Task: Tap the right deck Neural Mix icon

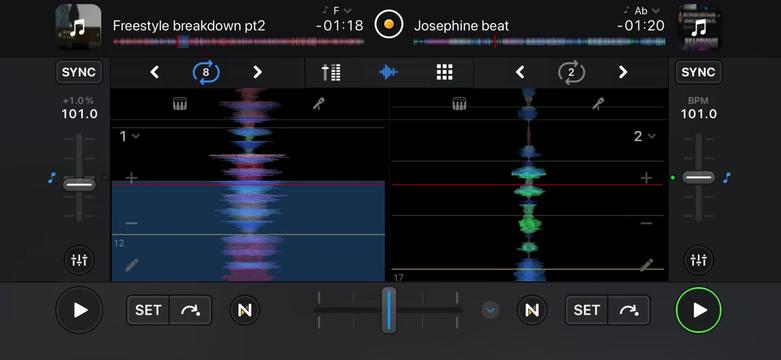Action: click(532, 310)
